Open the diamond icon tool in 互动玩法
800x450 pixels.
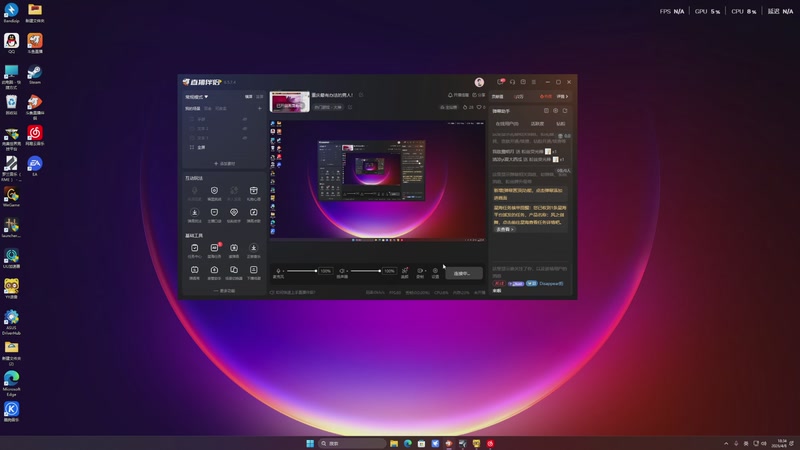[x=234, y=214]
